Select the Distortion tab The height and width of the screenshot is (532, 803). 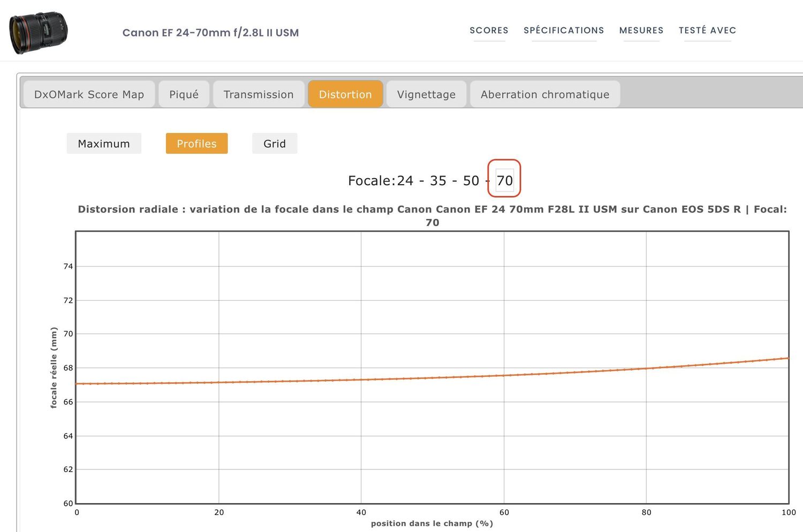pos(345,94)
